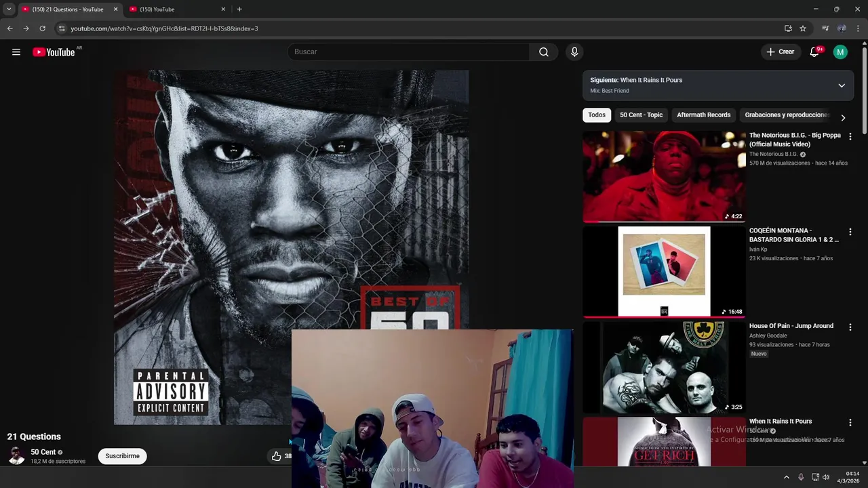Open Big Poppa video thumbnail

pyautogui.click(x=664, y=177)
